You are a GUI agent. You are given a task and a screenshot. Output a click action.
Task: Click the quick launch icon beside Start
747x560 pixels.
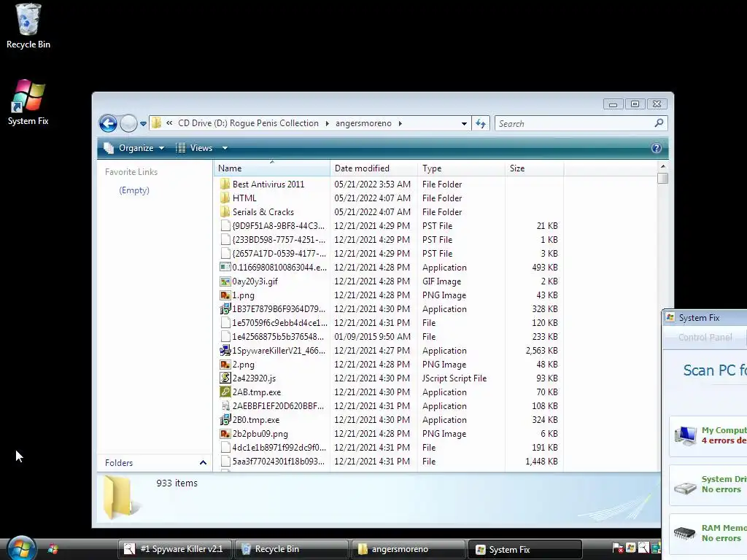pos(53,549)
